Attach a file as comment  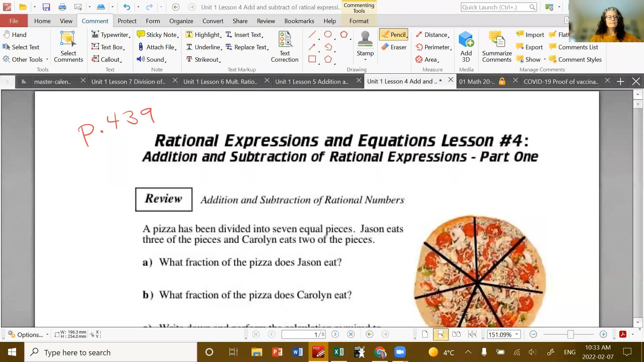click(157, 47)
